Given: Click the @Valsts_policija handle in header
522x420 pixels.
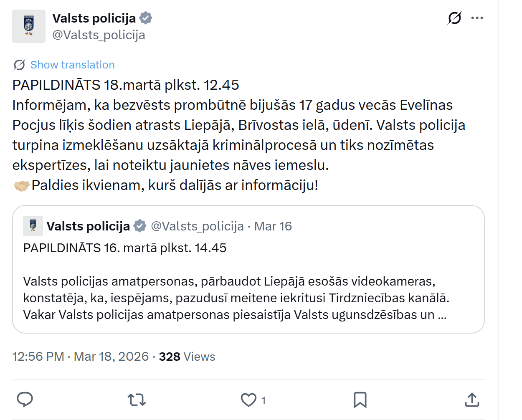Looking at the screenshot, I should (x=99, y=35).
